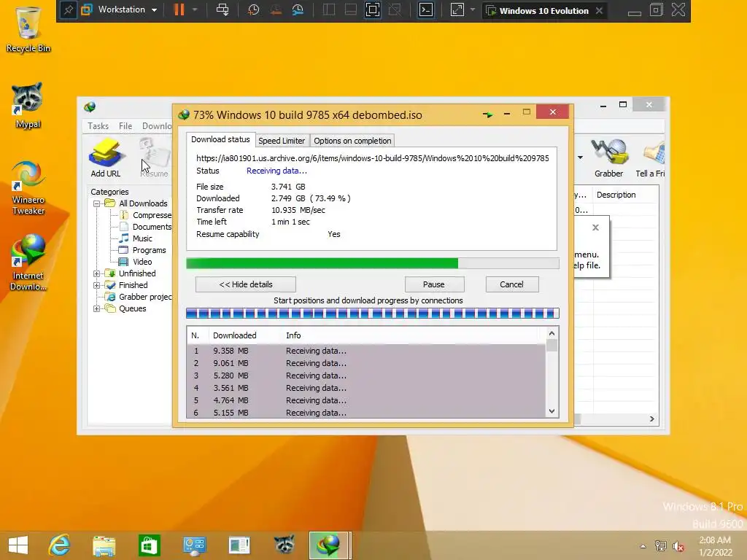Expand the Unfinished category node
This screenshot has width=747, height=560.
(97, 273)
